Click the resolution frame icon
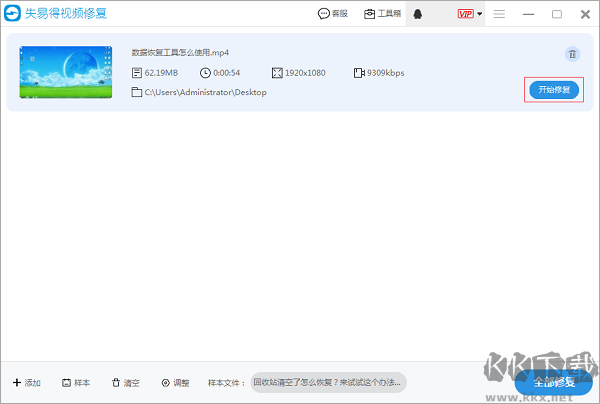The width and height of the screenshot is (600, 404). (x=277, y=73)
